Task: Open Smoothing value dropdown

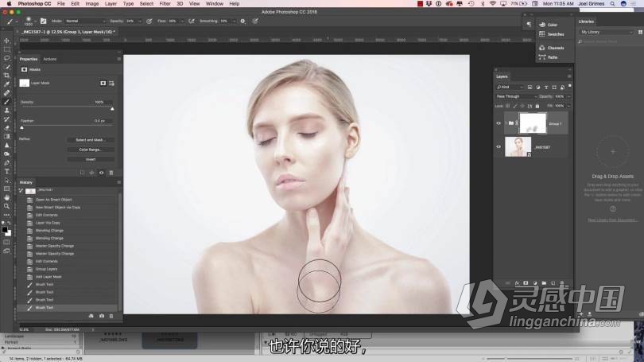Action: click(234, 21)
